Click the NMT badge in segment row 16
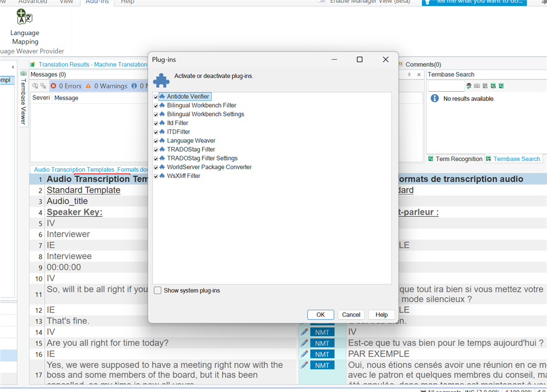The image size is (547, 392). pyautogui.click(x=322, y=354)
